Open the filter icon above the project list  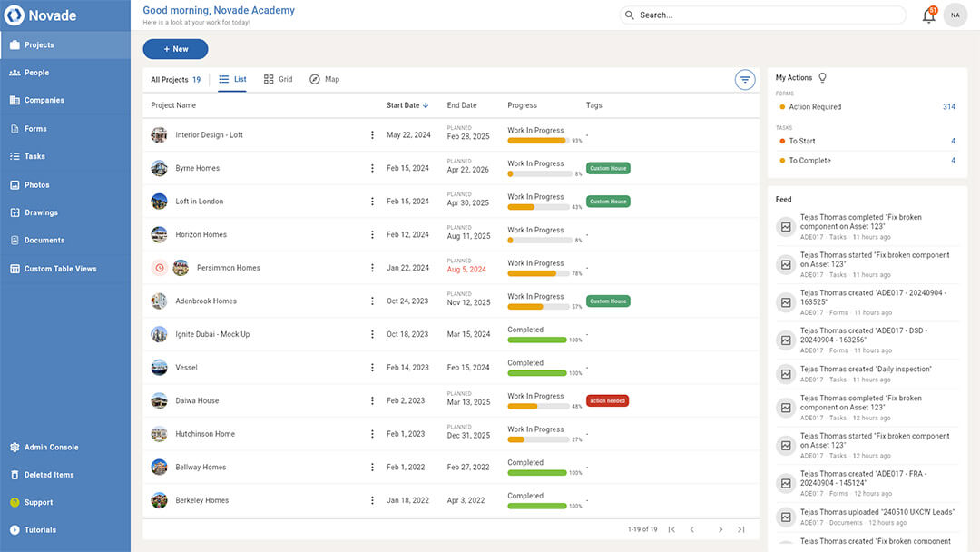pyautogui.click(x=745, y=79)
